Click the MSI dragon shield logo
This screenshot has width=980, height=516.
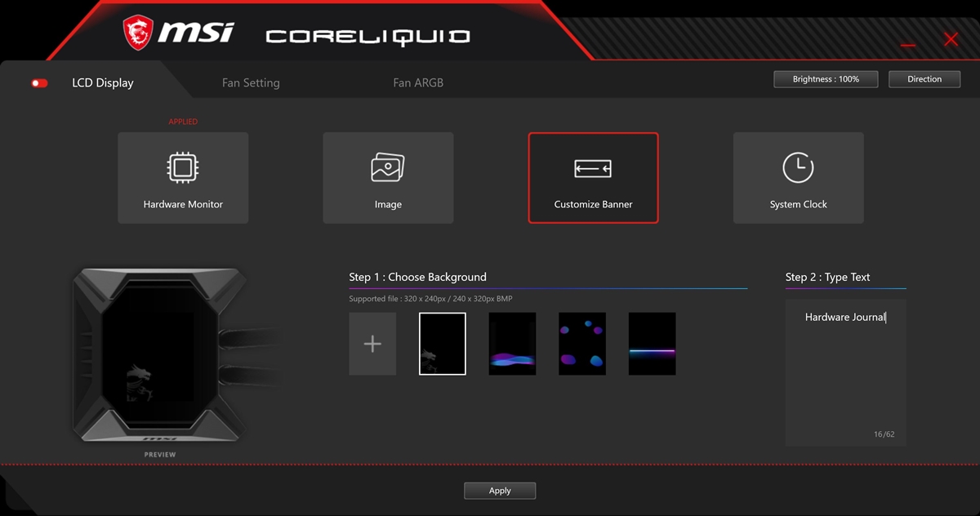138,33
